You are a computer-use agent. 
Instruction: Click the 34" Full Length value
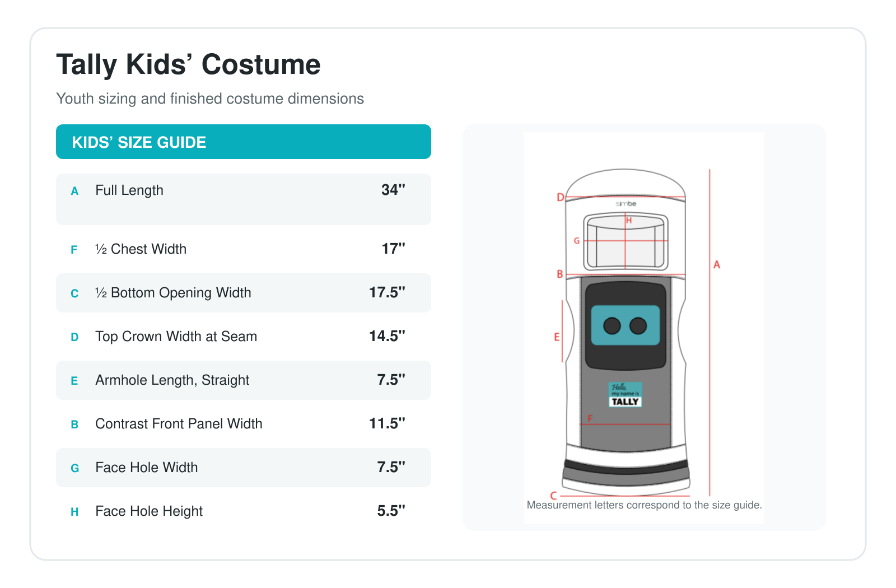[x=393, y=190]
